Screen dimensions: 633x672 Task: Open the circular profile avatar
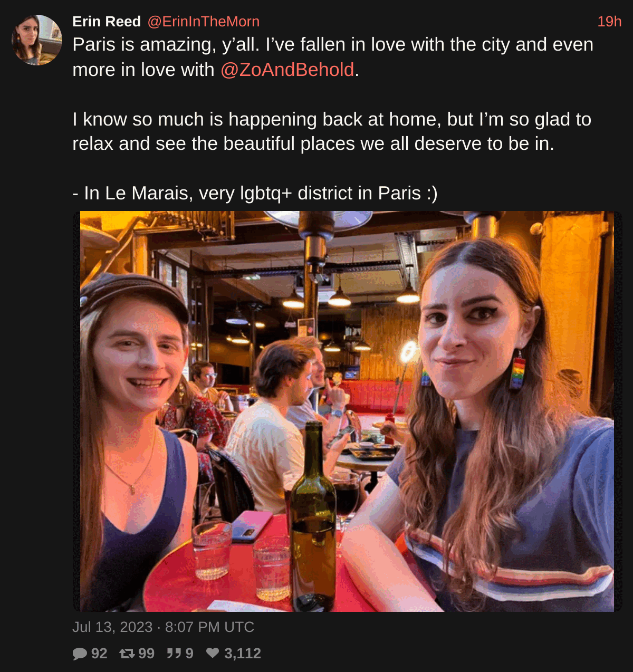point(37,40)
